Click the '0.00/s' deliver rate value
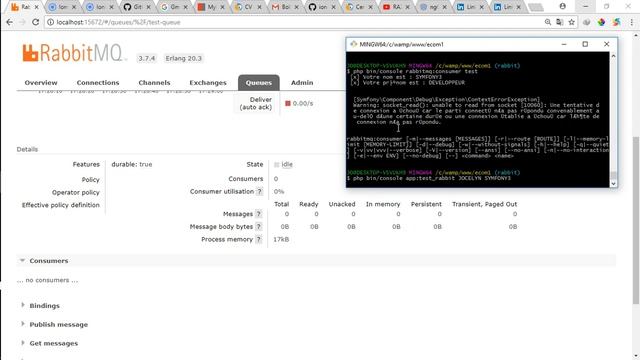Screen dimensions: 640x360 pos(303,103)
